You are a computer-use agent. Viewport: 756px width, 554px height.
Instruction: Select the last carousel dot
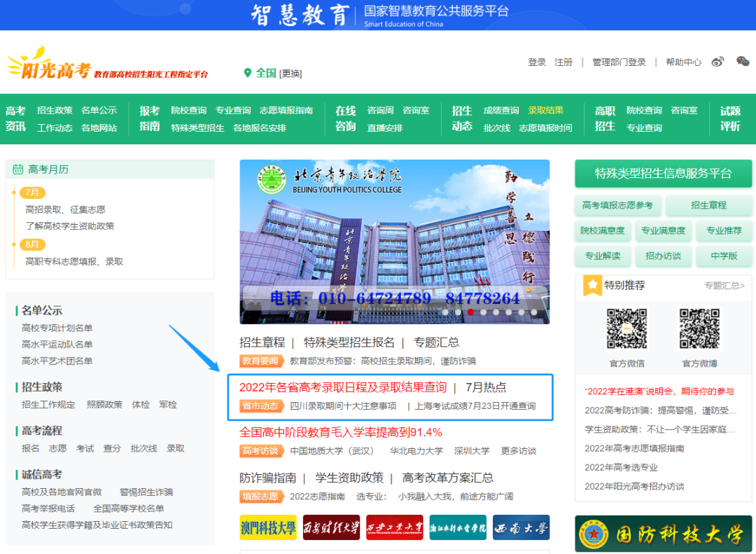pyautogui.click(x=533, y=312)
